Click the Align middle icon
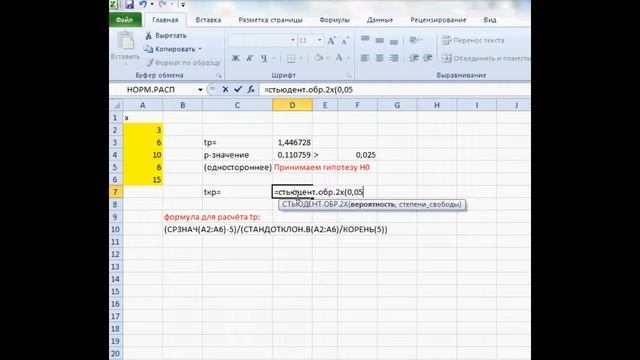640x360 pixels. tap(380, 40)
